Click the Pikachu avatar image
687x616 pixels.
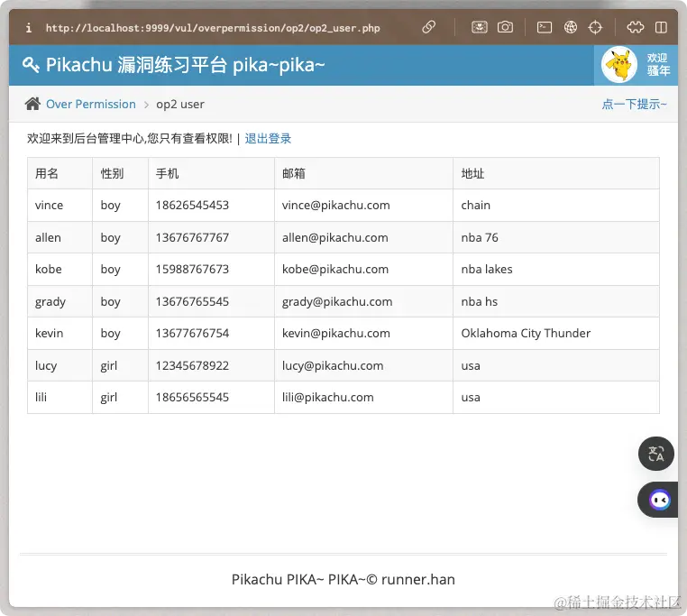[x=619, y=65]
